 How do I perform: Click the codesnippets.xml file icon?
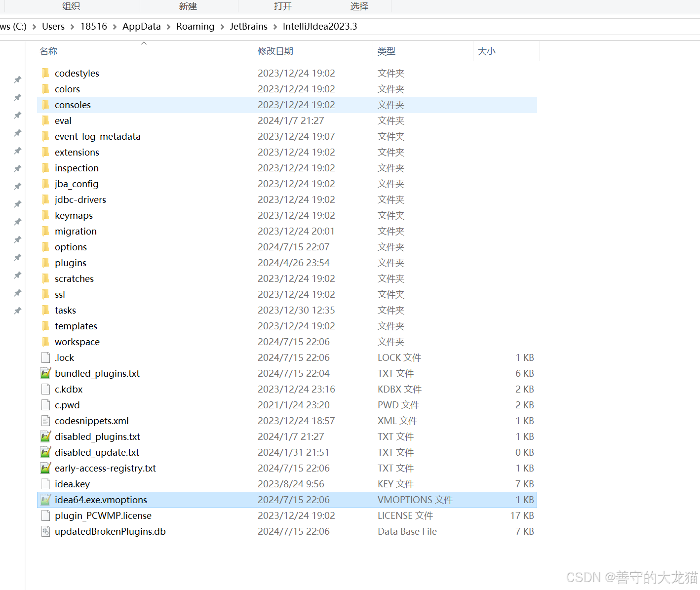point(45,421)
